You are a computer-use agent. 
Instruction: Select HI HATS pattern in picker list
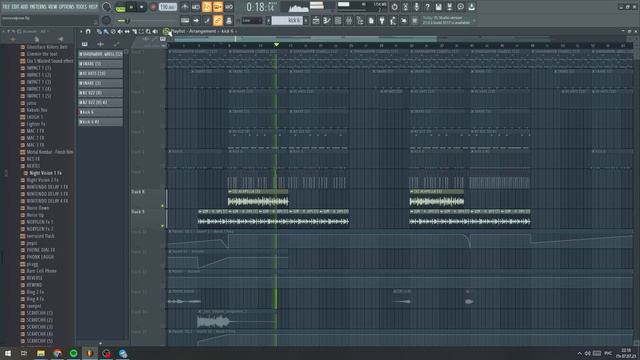point(100,73)
